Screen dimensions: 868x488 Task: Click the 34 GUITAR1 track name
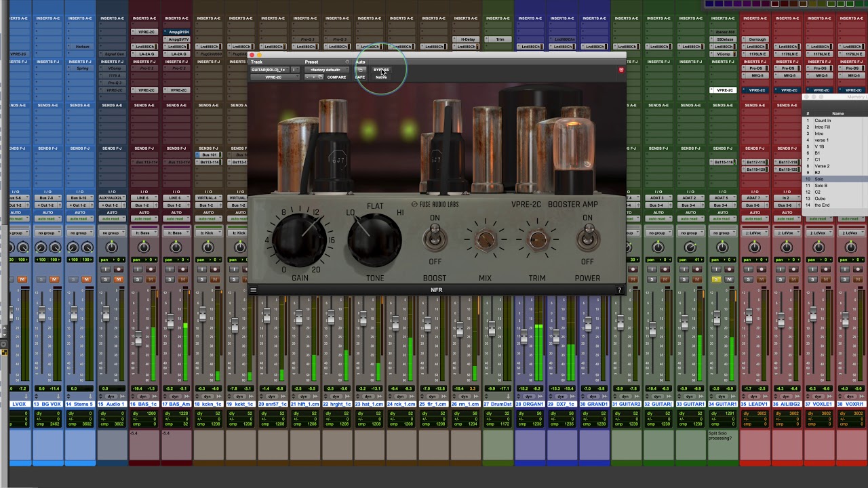tap(723, 404)
